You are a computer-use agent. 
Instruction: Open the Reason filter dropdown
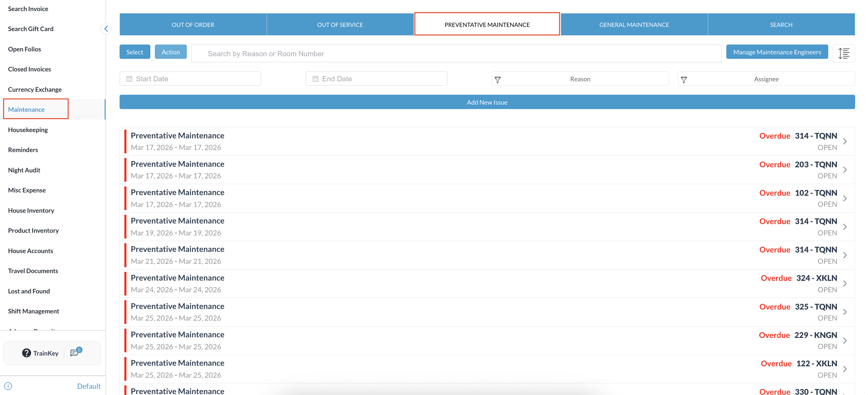[x=580, y=79]
